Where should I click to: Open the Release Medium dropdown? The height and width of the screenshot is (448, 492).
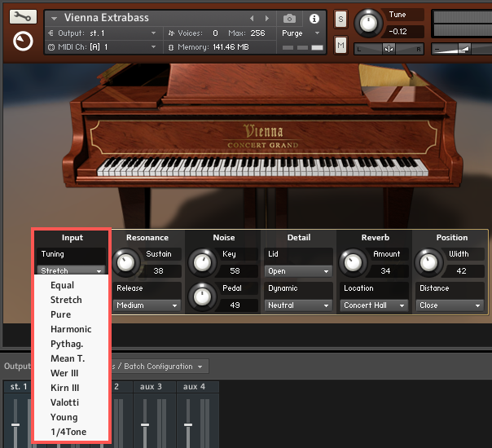147,305
